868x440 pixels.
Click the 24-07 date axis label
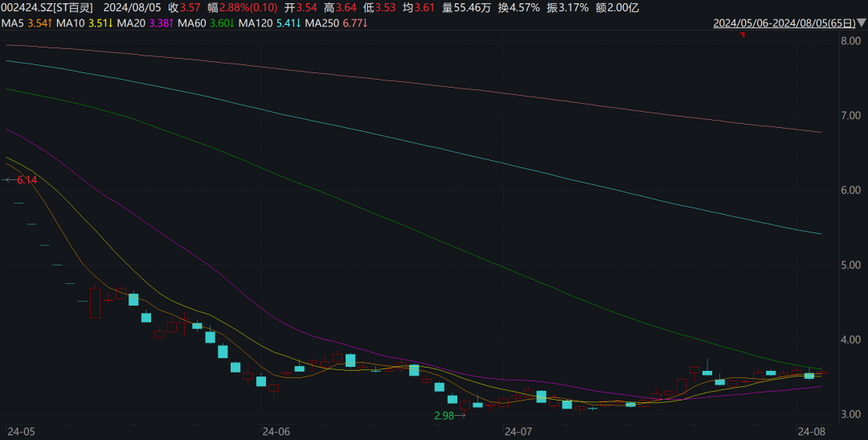[x=518, y=430]
